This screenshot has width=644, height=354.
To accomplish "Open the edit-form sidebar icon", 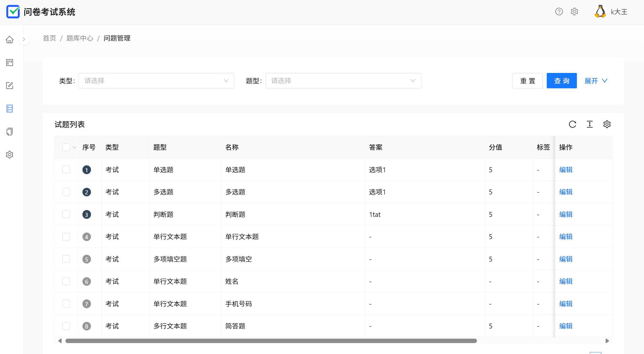I will 10,86.
